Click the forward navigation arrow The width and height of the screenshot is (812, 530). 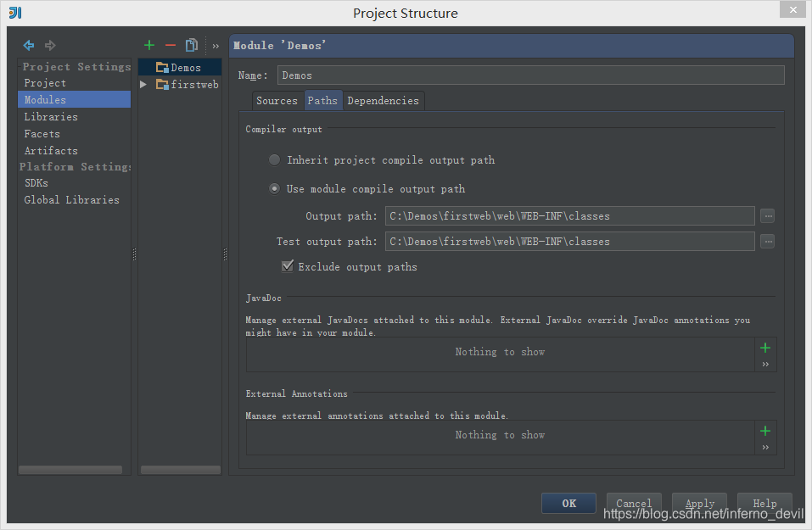click(50, 46)
